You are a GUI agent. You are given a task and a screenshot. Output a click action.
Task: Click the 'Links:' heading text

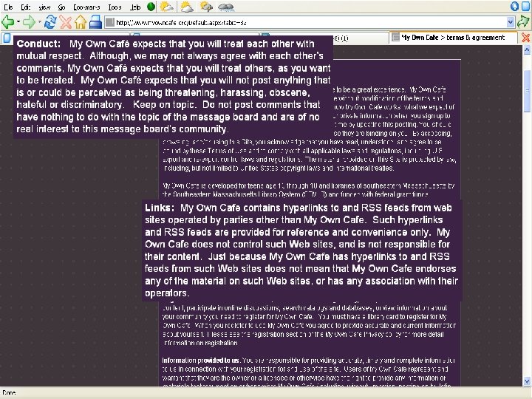click(x=160, y=208)
